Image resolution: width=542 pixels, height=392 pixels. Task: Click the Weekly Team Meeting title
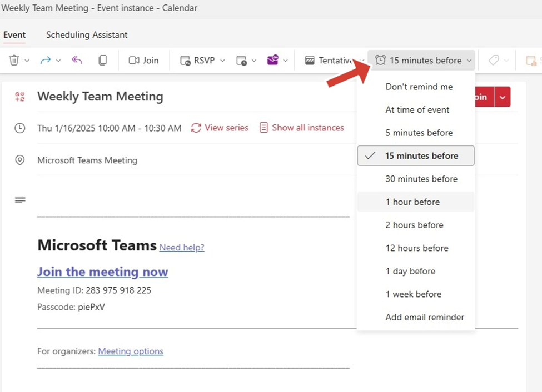[100, 97]
